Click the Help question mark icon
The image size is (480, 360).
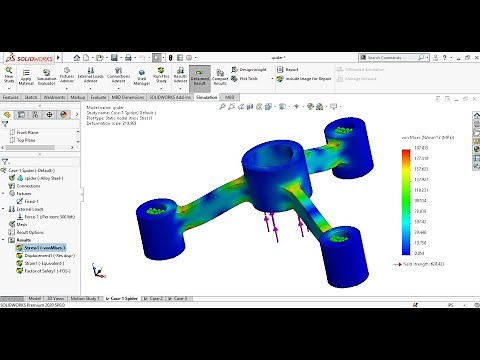tap(444, 58)
